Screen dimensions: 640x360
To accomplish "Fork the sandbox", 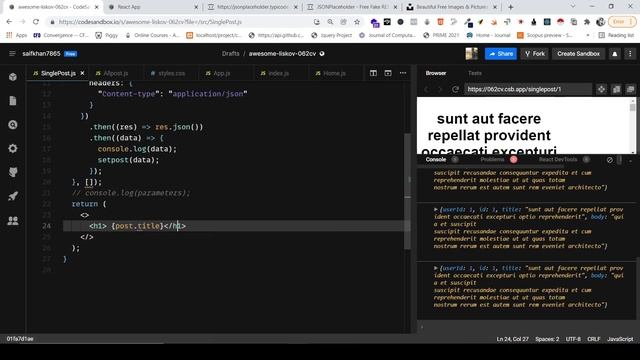I will [535, 53].
